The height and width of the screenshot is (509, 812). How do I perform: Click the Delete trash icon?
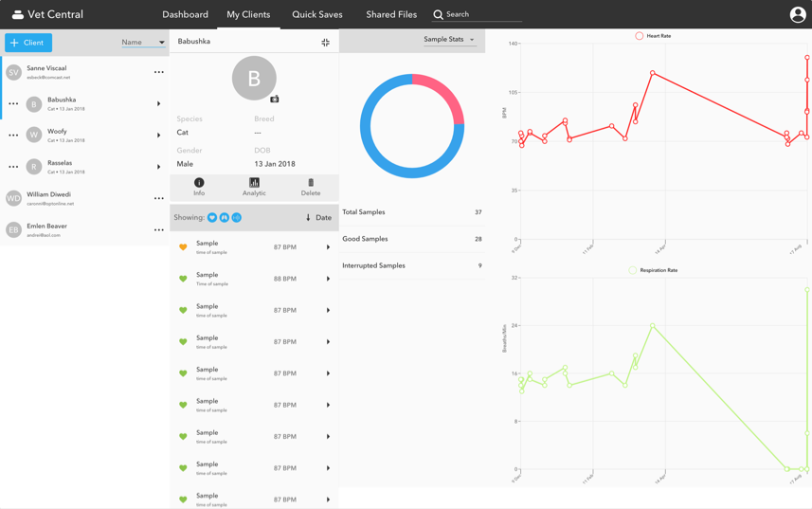pyautogui.click(x=311, y=187)
